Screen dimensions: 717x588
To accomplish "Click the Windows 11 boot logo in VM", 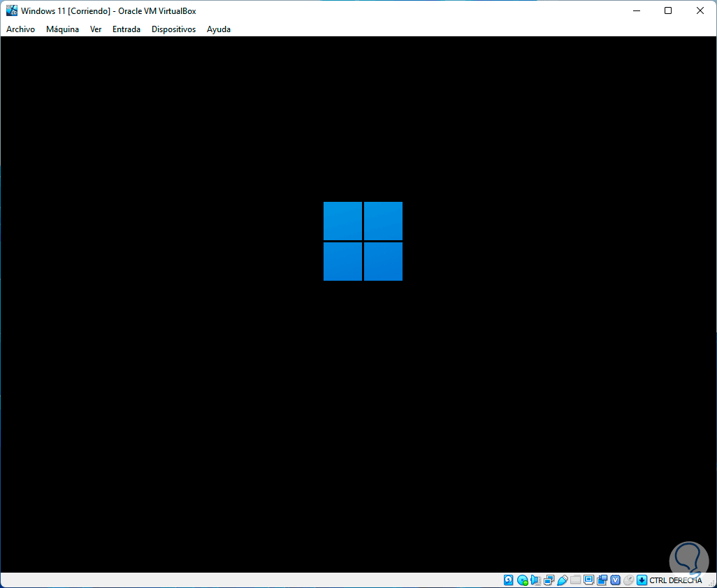I will tap(363, 241).
